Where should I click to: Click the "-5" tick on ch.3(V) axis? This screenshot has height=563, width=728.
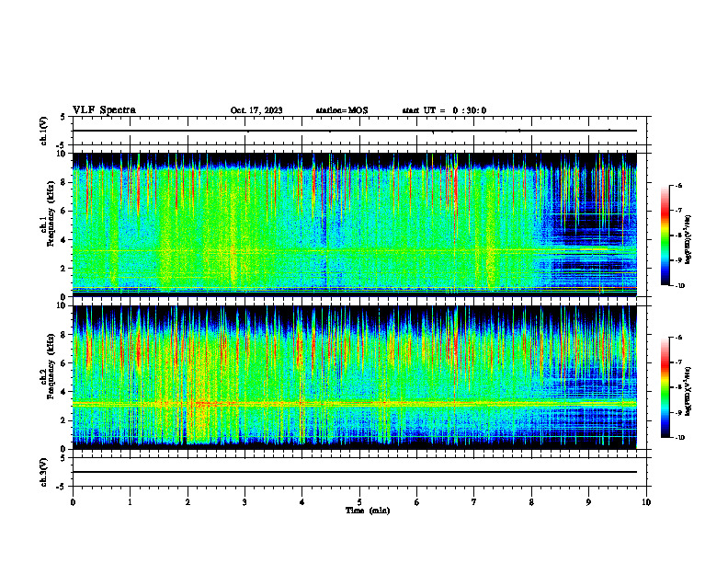coord(62,487)
